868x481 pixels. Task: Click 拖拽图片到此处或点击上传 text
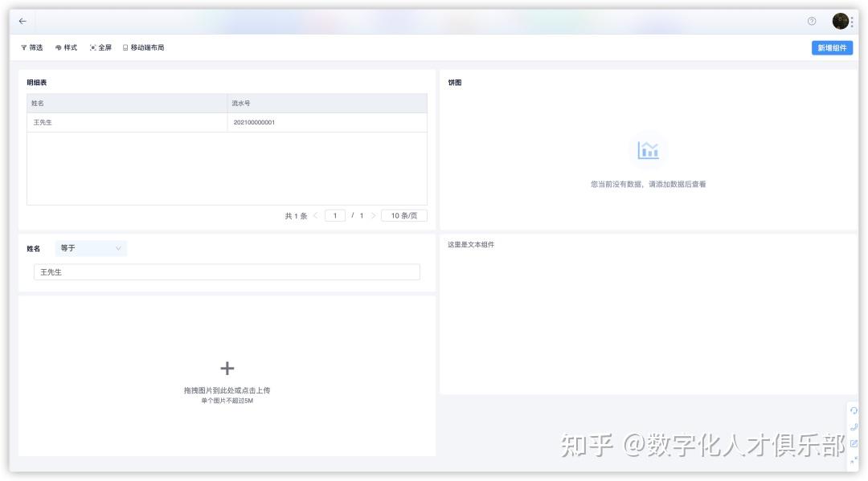pos(227,390)
